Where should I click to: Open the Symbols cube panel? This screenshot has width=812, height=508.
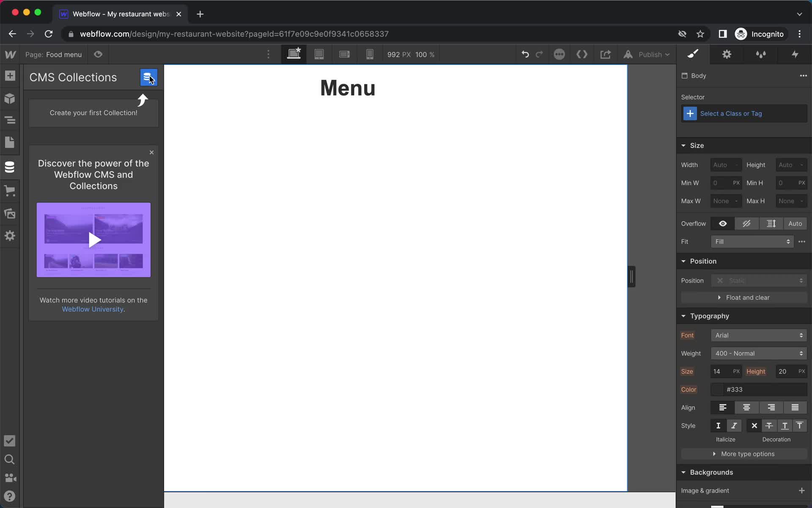(x=10, y=99)
